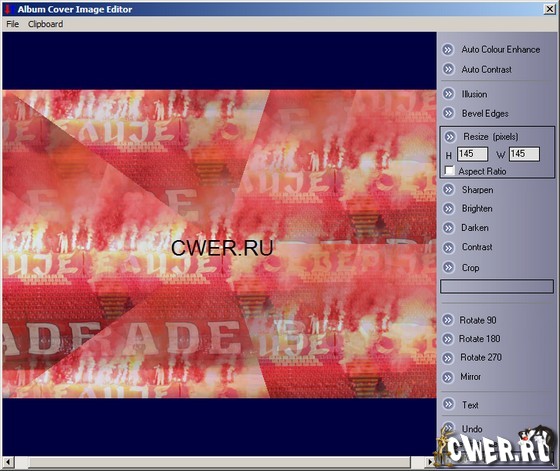Click the Crop arrow icon
The height and width of the screenshot is (471, 560).
(448, 267)
